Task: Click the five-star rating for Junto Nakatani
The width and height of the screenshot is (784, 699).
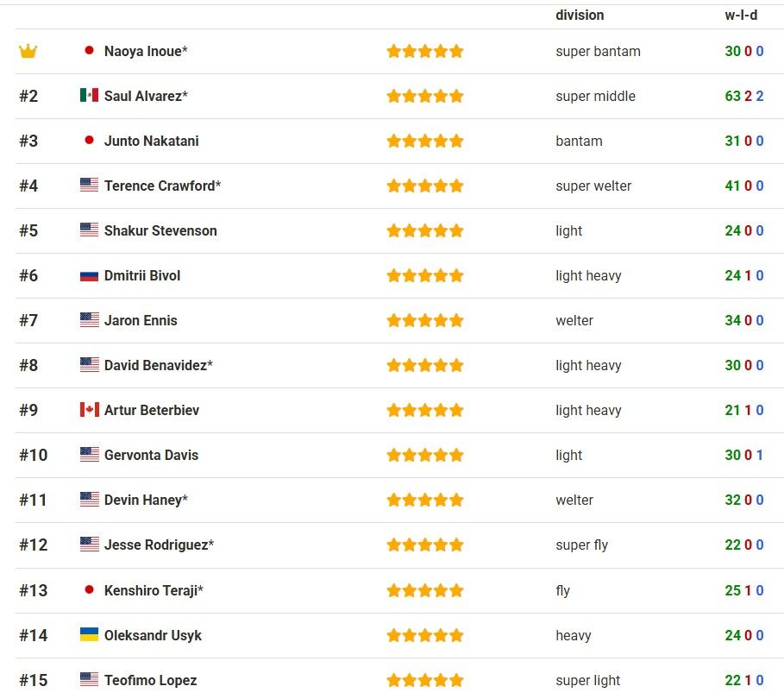Action: tap(425, 142)
